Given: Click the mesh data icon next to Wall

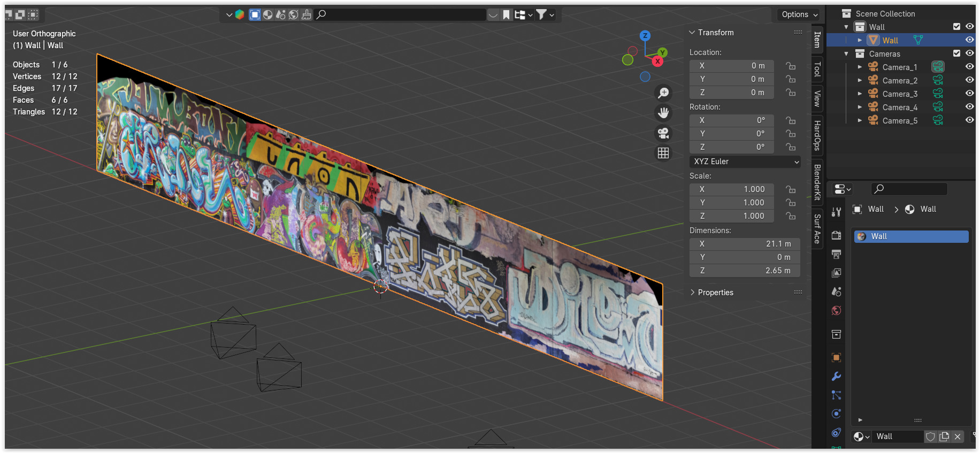Looking at the screenshot, I should click(918, 40).
